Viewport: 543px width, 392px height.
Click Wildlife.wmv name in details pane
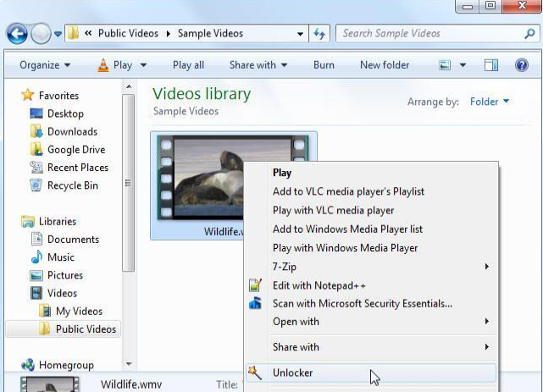[x=131, y=384]
